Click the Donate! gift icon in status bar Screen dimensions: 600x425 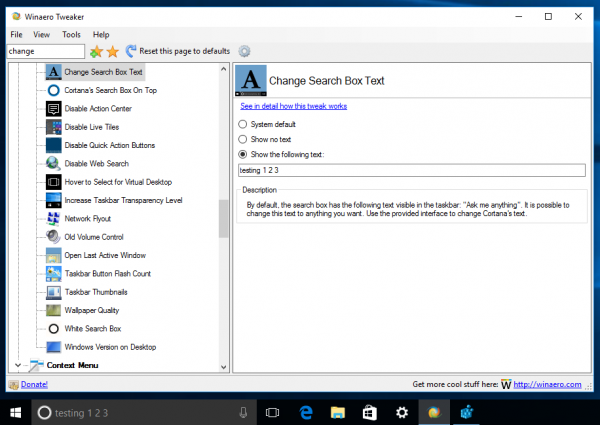14,385
